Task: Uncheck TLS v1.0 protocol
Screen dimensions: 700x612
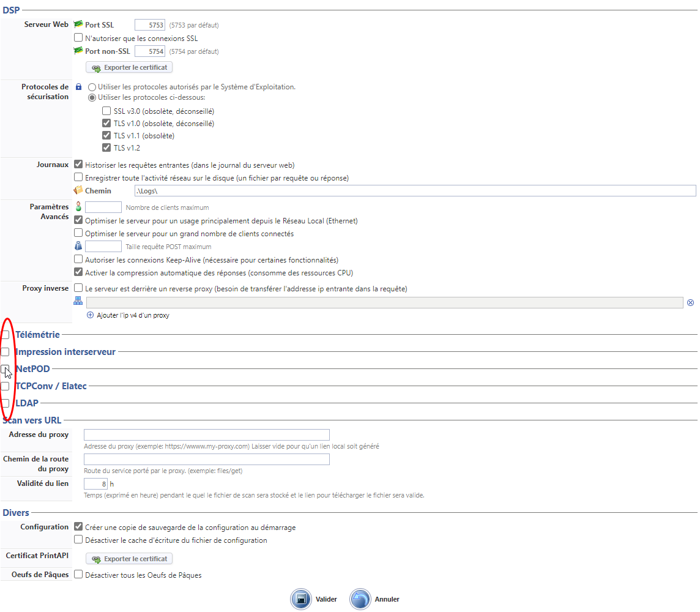Action: [106, 124]
